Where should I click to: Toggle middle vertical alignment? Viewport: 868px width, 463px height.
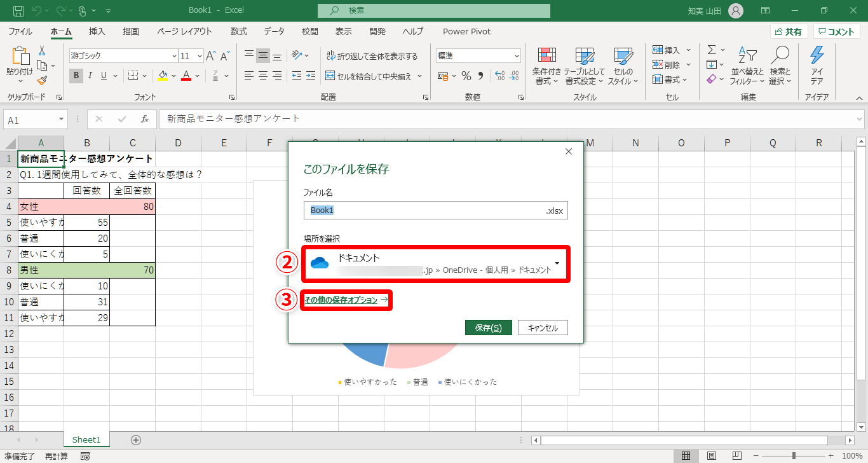coord(263,55)
